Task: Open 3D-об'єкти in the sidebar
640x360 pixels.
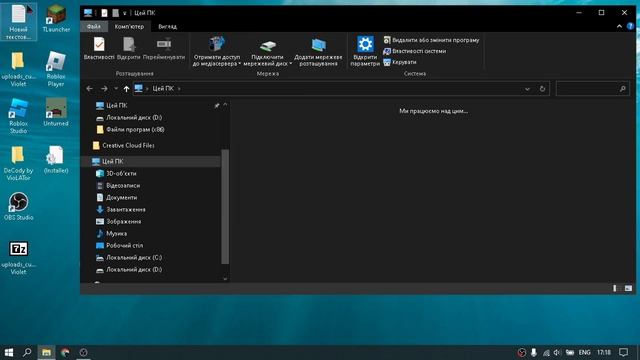Action: click(116, 173)
